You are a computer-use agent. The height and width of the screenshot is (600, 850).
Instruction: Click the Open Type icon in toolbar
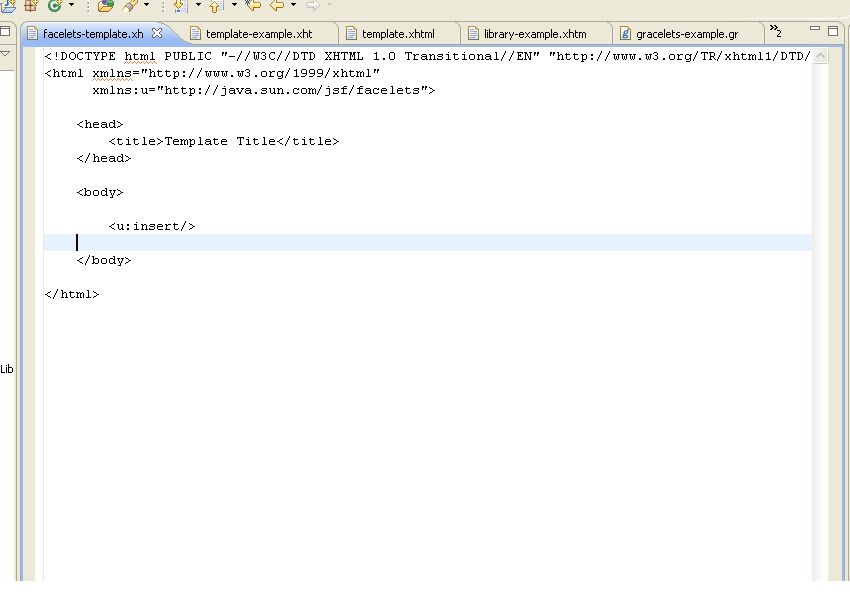(105, 6)
